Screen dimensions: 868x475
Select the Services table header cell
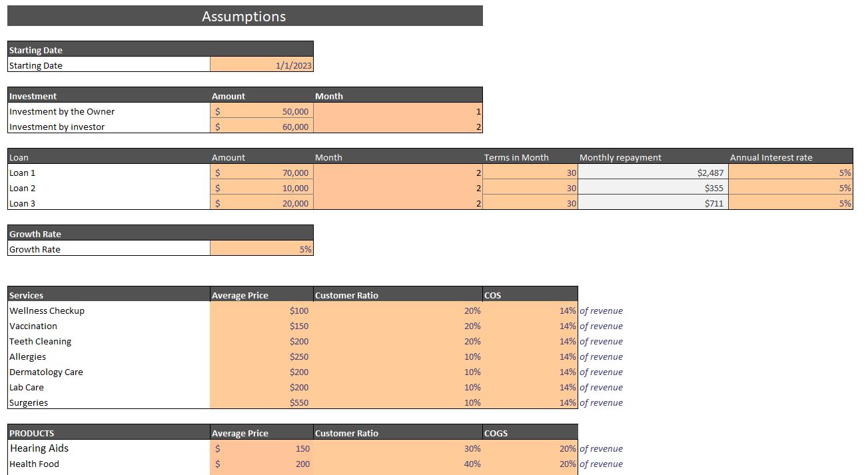tap(109, 295)
